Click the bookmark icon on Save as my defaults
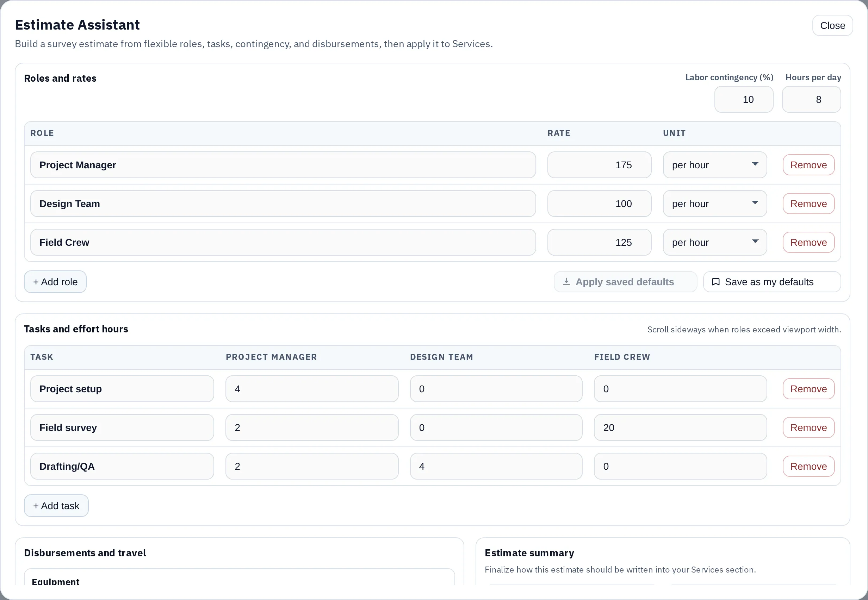The width and height of the screenshot is (868, 600). click(x=717, y=281)
